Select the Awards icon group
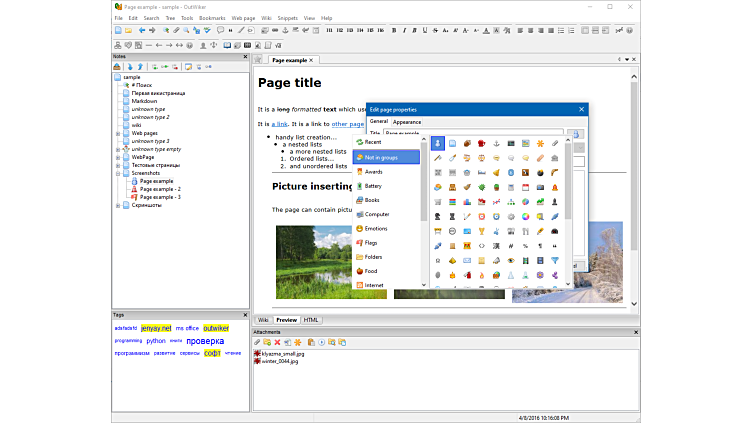752x423 pixels. coord(386,172)
